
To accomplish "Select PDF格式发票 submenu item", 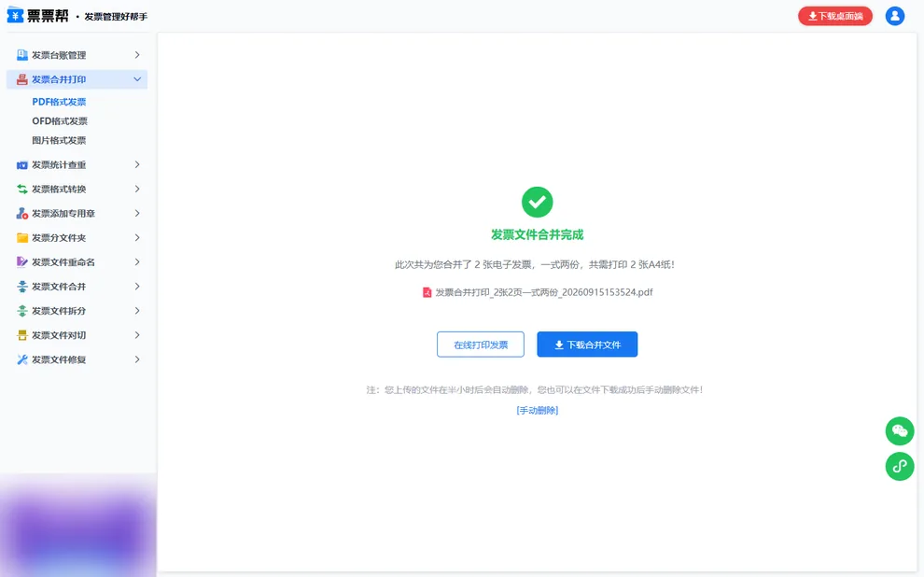I will tap(59, 102).
